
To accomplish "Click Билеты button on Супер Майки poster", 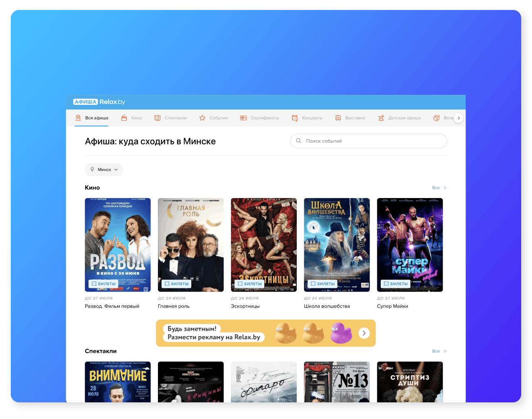I will coord(395,284).
